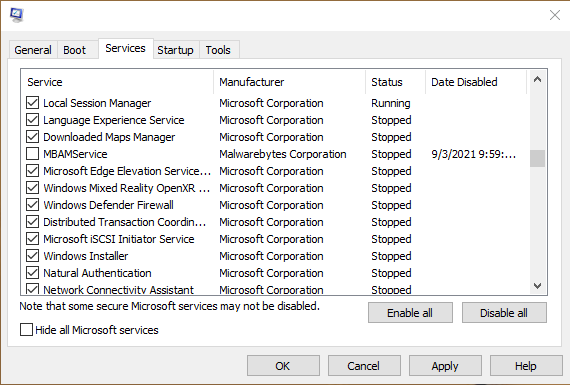Sort by Date Disabled column header
This screenshot has height=385, width=570.
[x=476, y=82]
